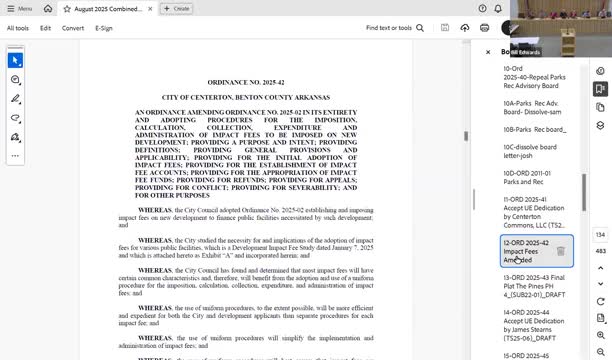Open bookmark 10B-Parks Rec board
The height and width of the screenshot is (360, 612).
[x=534, y=129]
